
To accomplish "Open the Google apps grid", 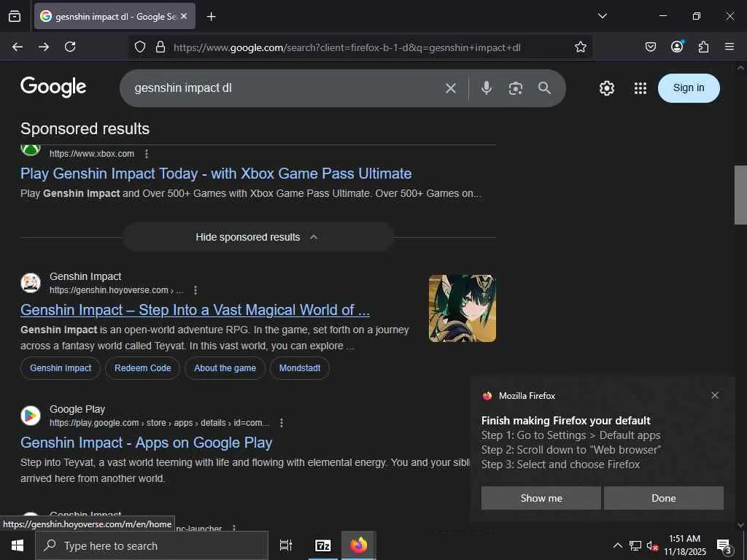I will tap(640, 88).
